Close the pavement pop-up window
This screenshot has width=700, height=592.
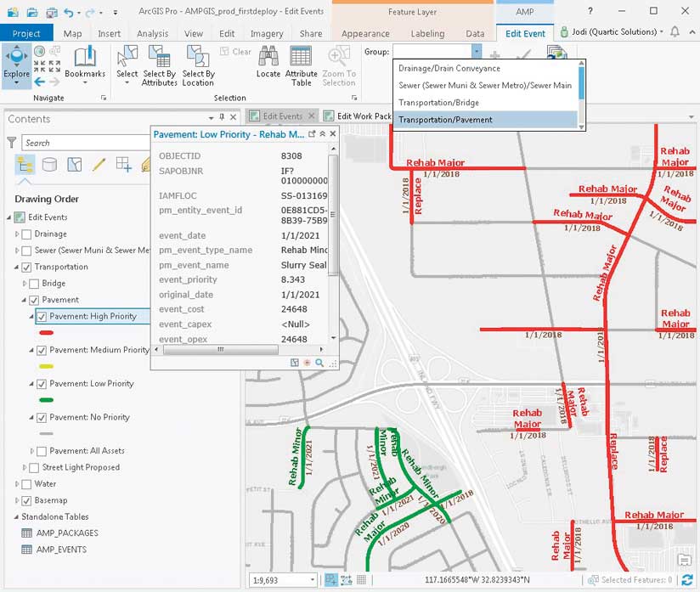click(x=333, y=133)
